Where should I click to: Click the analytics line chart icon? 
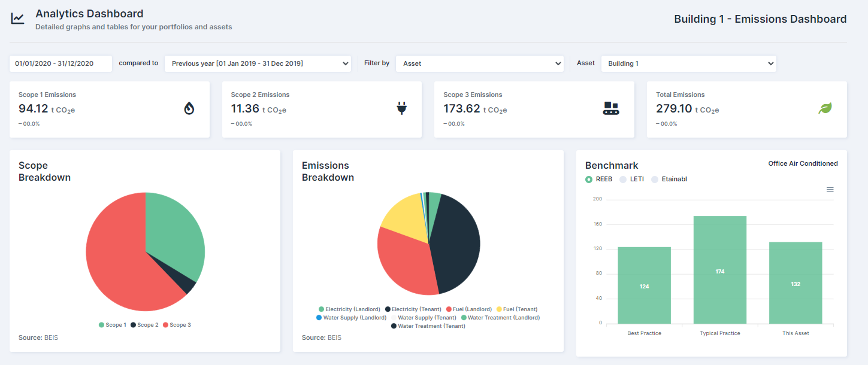point(18,19)
